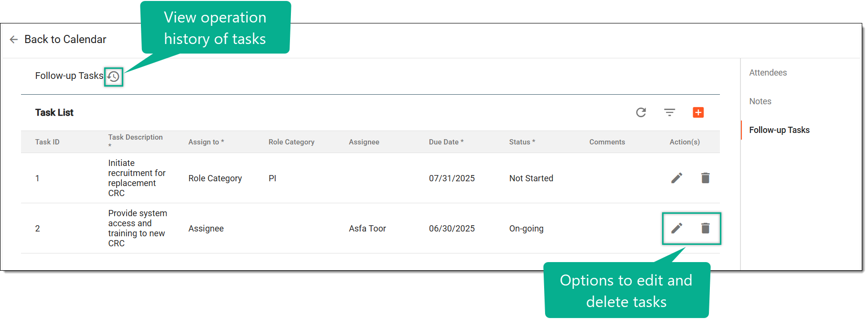Open the Notes section
Viewport: 868px width, 319px height.
pyautogui.click(x=761, y=101)
